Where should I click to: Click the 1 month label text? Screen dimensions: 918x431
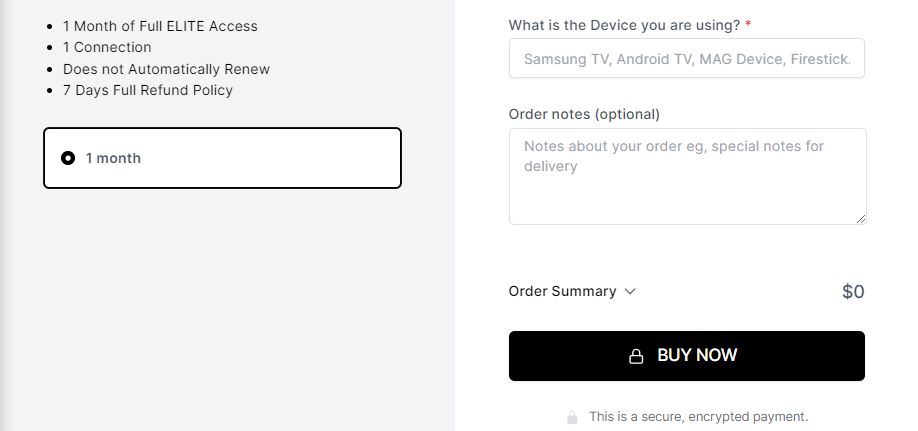[113, 158]
